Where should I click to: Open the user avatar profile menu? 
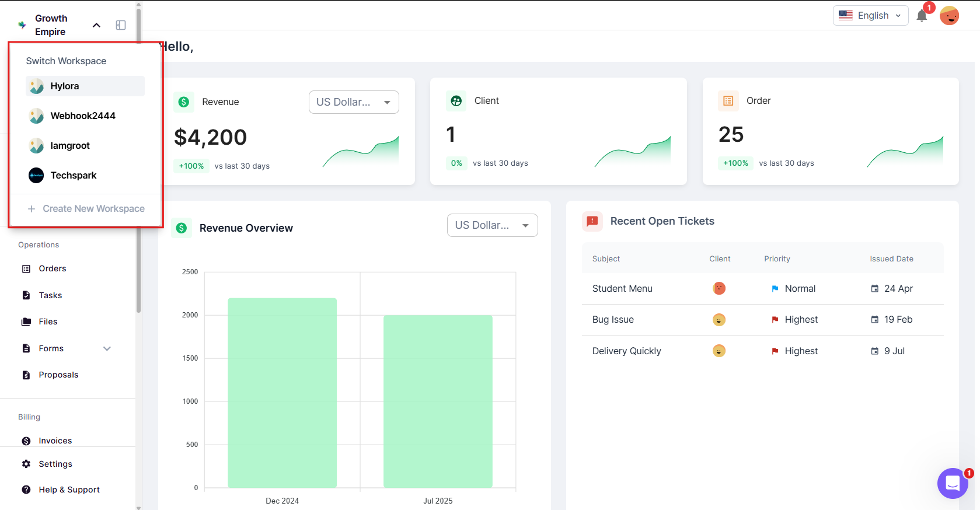(x=949, y=16)
